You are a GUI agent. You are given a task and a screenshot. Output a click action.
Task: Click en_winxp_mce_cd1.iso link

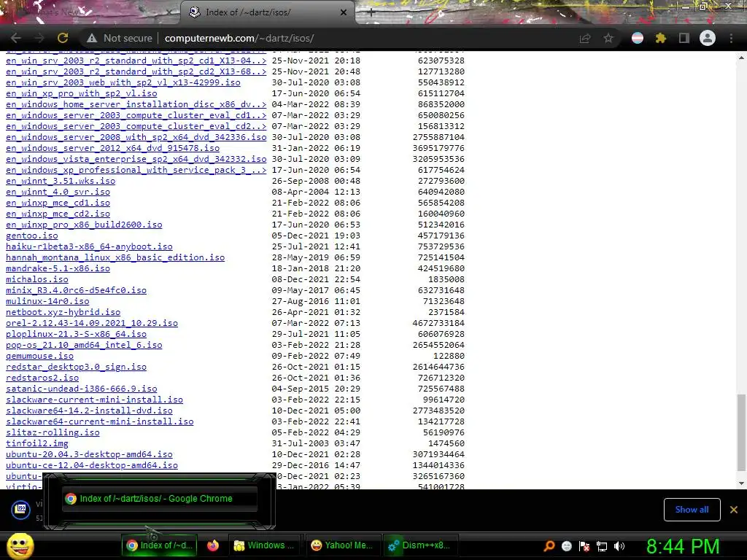tap(58, 203)
